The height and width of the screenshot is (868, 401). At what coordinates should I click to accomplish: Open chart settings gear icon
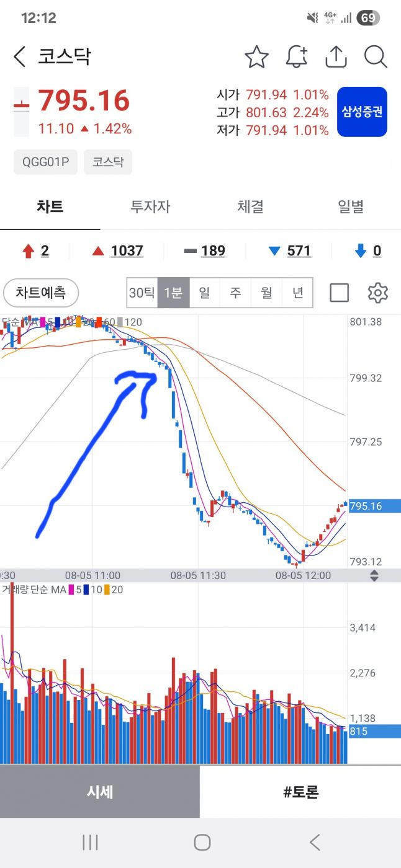tap(377, 293)
